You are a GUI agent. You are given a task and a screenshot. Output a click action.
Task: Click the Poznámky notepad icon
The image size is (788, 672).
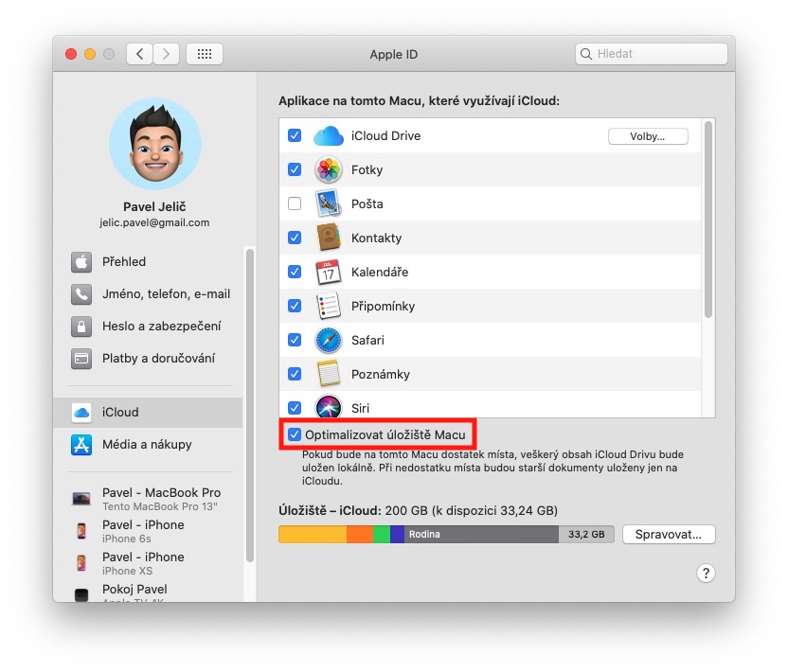[328, 374]
